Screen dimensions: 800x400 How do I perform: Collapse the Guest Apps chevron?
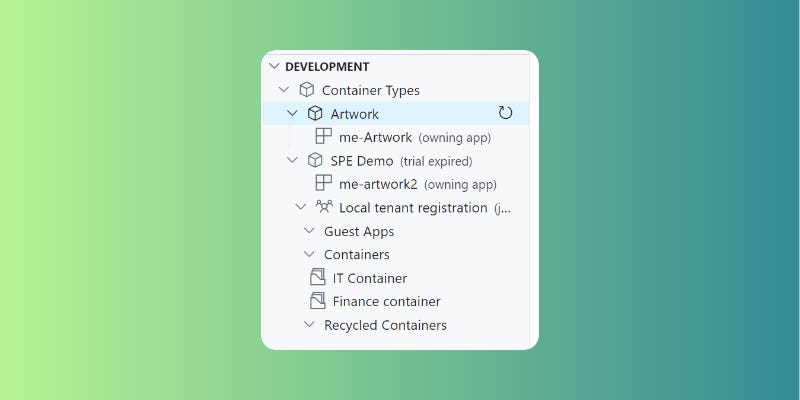tap(309, 231)
